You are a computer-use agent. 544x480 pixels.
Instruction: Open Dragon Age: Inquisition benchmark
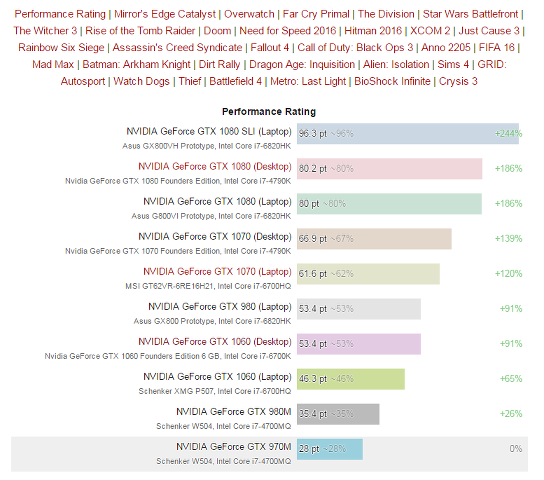pyautogui.click(x=302, y=65)
